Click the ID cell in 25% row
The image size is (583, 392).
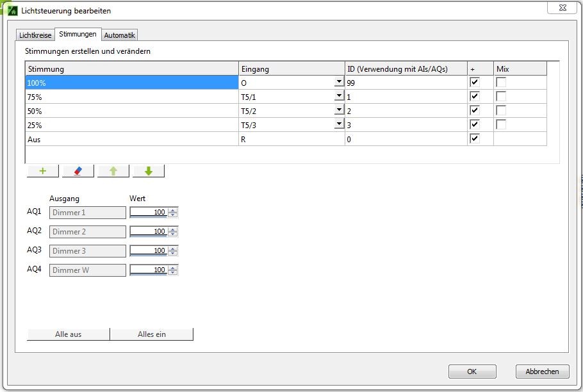406,125
